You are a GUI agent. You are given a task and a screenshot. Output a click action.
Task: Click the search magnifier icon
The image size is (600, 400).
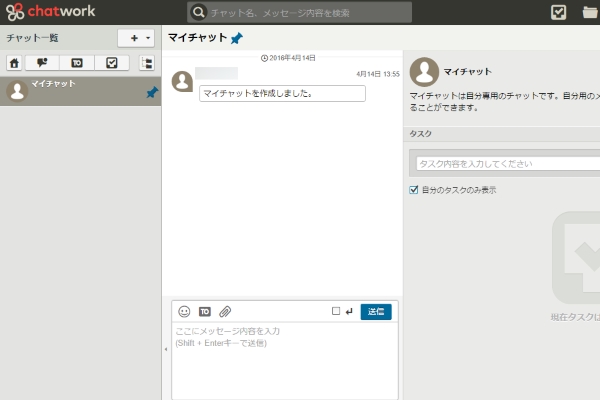199,12
